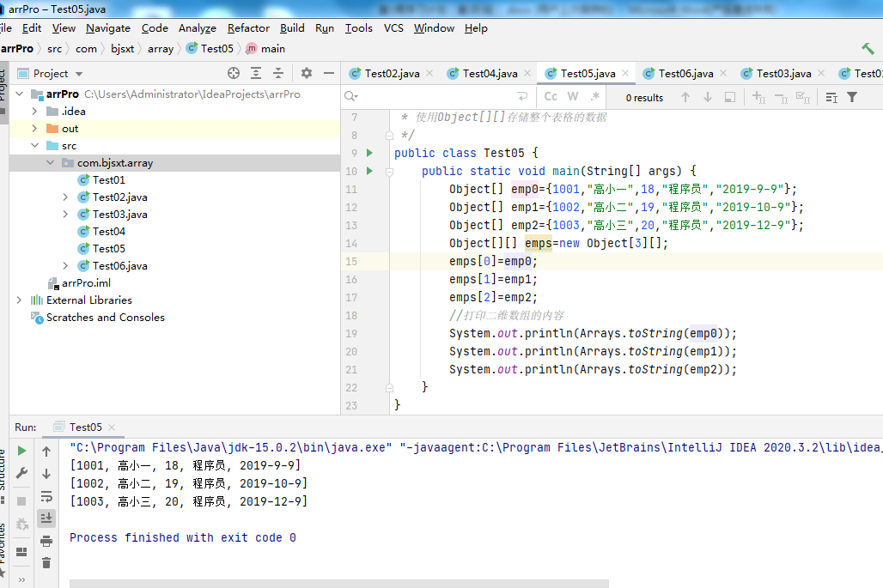Hide the Project panel with the minus icon
The height and width of the screenshot is (588, 883).
(329, 73)
